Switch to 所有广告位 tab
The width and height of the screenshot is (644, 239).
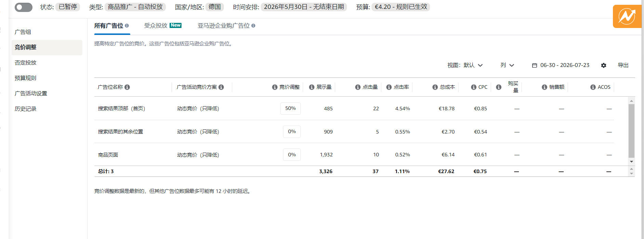tap(109, 26)
